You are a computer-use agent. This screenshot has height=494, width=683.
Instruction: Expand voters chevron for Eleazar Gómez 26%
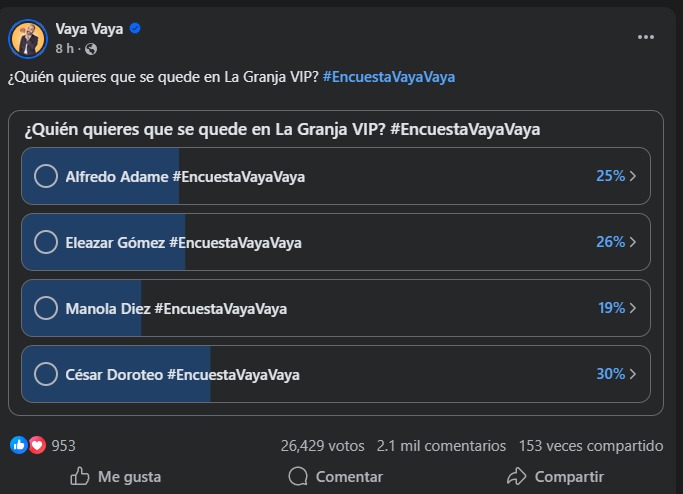[633, 242]
